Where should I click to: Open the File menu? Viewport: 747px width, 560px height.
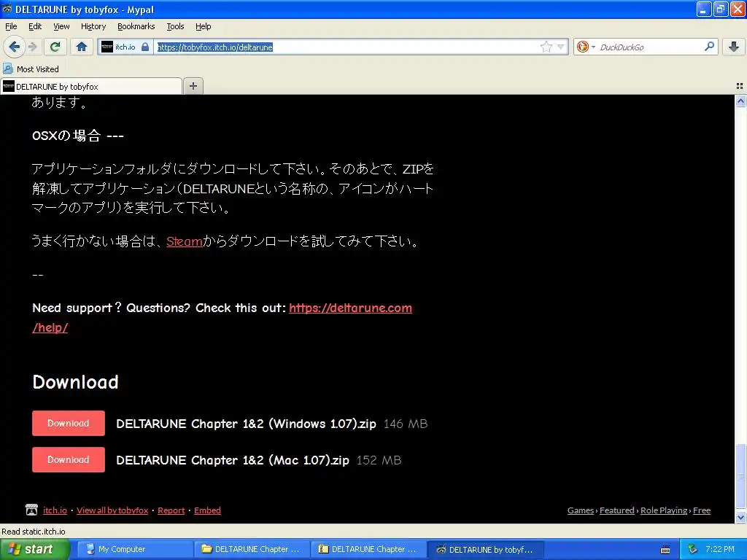[x=11, y=26]
